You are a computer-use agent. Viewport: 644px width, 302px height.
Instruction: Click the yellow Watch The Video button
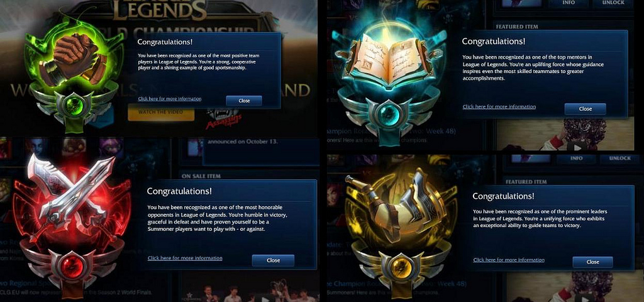click(161, 112)
